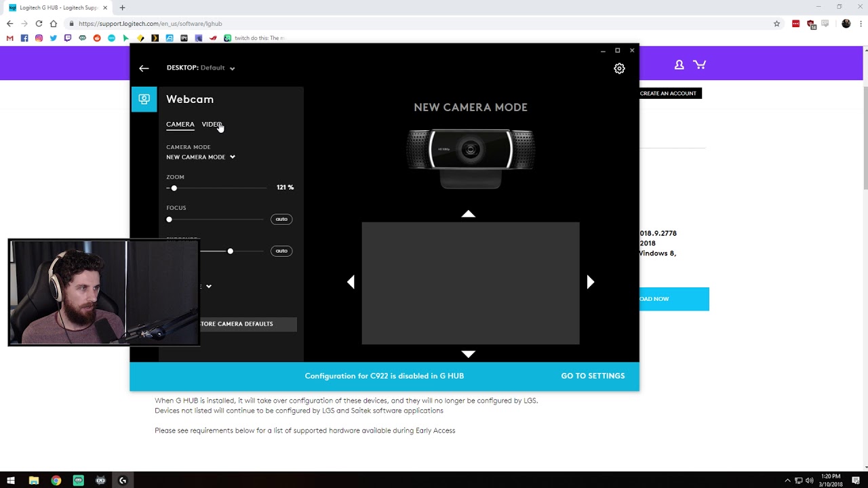Click the volume icon in system tray

(809, 481)
